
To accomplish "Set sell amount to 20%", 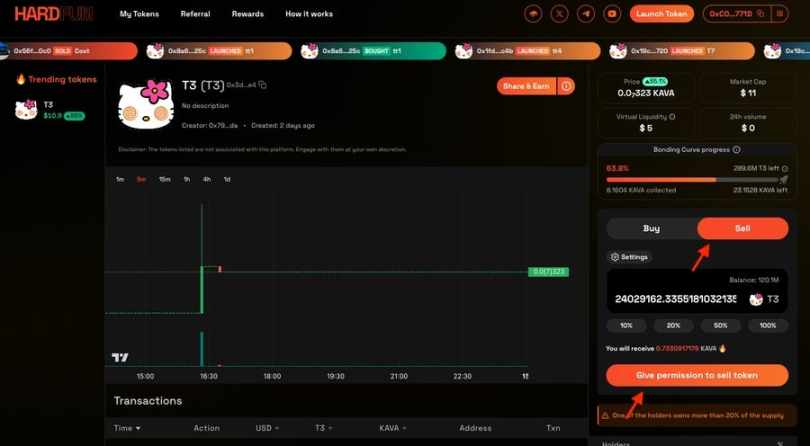I will [x=673, y=326].
